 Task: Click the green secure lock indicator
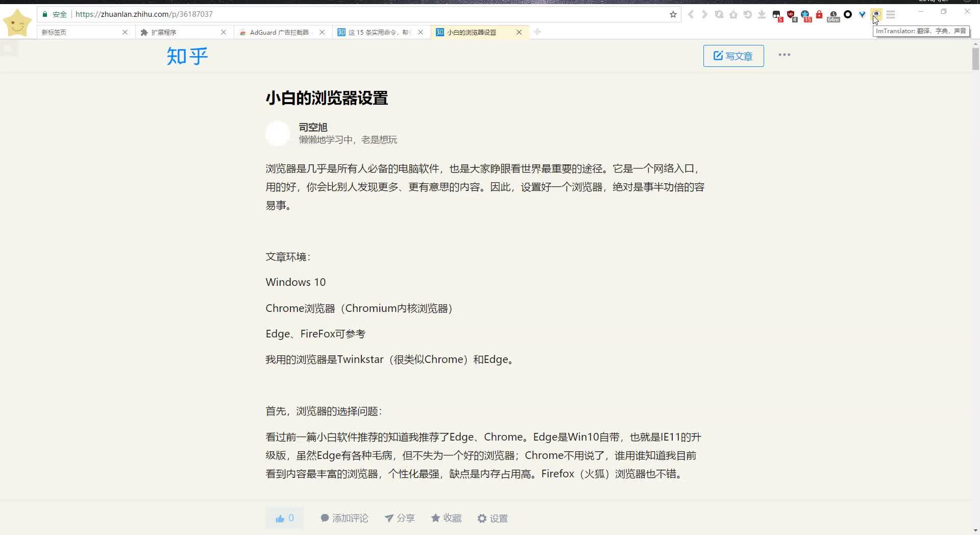[55, 14]
